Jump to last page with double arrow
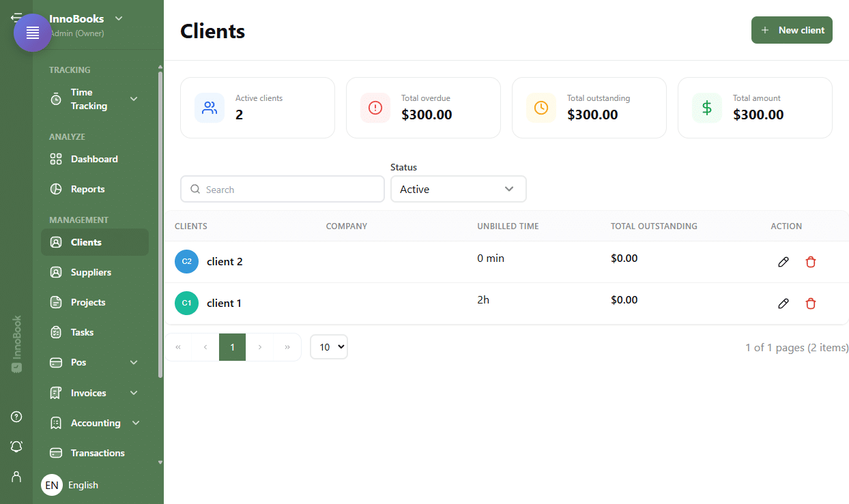 tap(287, 347)
